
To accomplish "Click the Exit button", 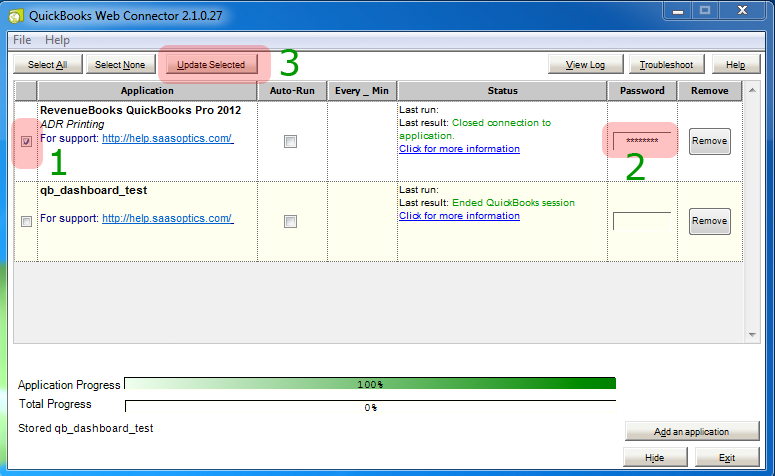I will coord(727,458).
